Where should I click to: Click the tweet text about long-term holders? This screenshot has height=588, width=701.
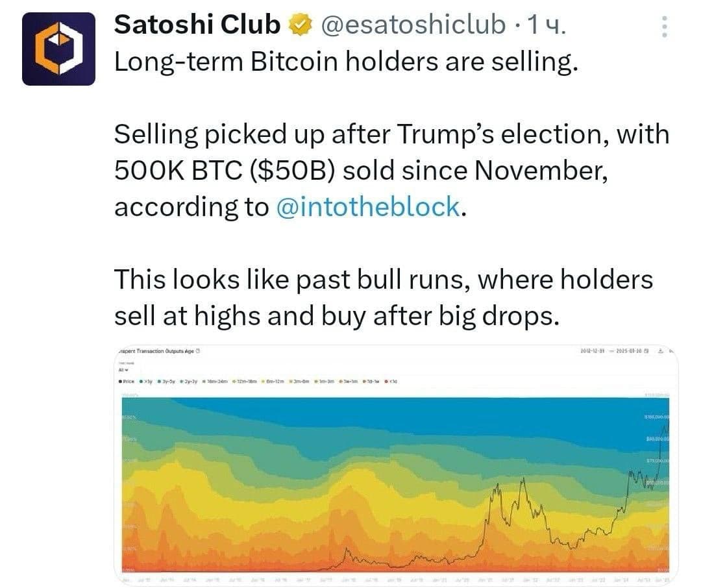(344, 62)
